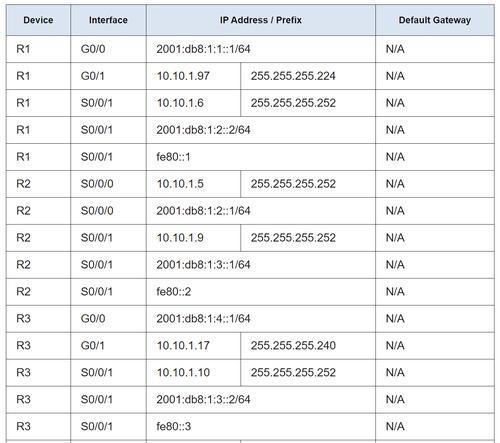This screenshot has width=500, height=443.
Task: Click the fe80::2 link-local cell
Action: click(261, 292)
